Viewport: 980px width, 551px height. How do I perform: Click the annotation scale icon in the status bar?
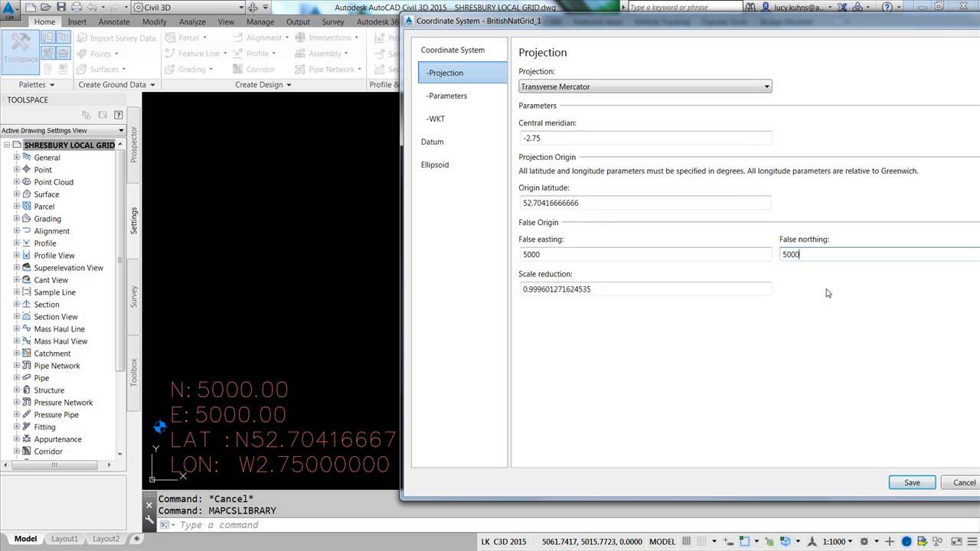811,541
